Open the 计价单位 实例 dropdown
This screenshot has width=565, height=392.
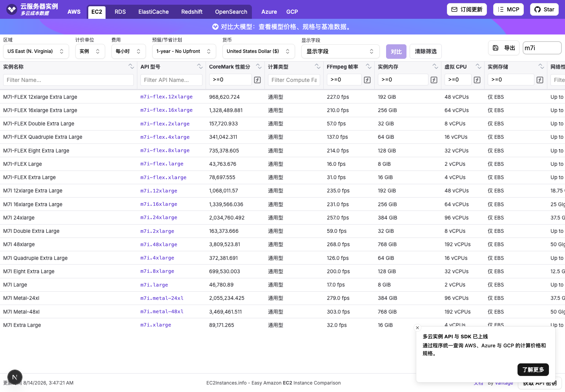(x=90, y=51)
